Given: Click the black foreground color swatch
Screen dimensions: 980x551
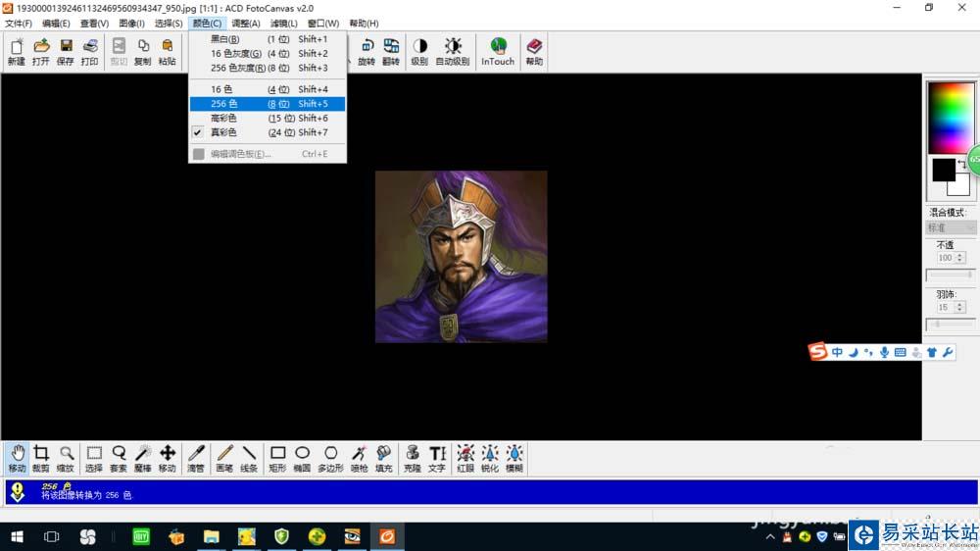Looking at the screenshot, I should point(943,170).
